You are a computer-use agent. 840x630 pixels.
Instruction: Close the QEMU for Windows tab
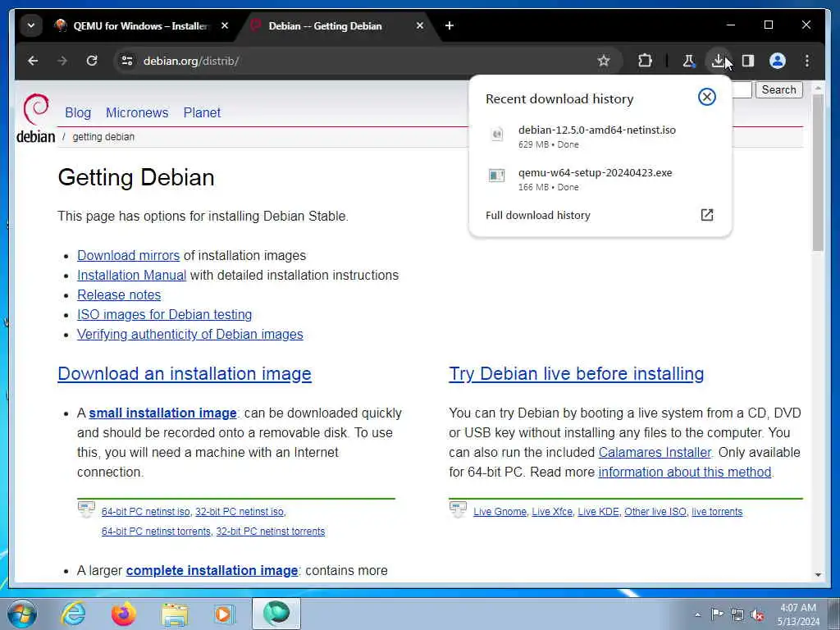(225, 25)
